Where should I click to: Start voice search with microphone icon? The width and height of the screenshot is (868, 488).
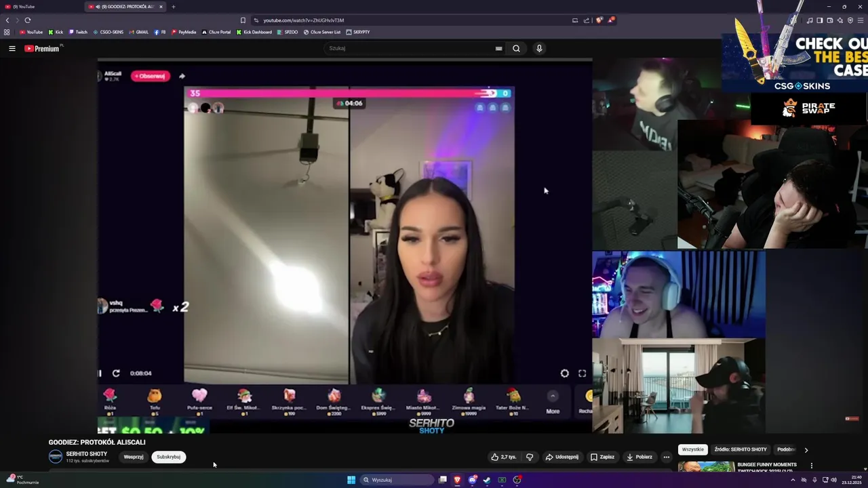click(539, 48)
